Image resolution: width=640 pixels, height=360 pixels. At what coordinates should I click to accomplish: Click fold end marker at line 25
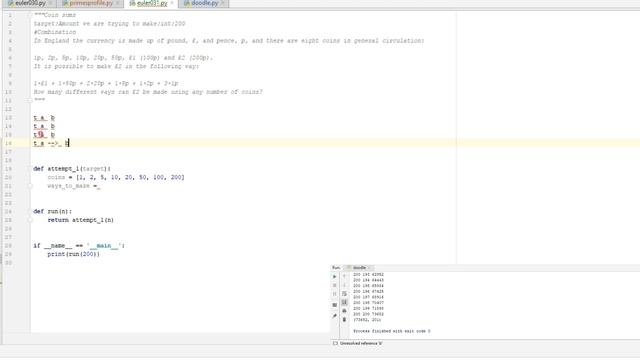tap(30, 220)
